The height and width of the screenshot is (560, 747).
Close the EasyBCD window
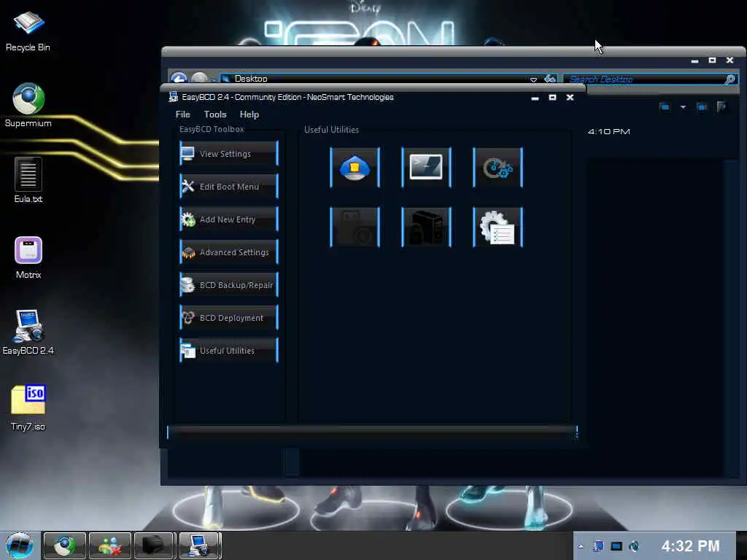(x=570, y=97)
